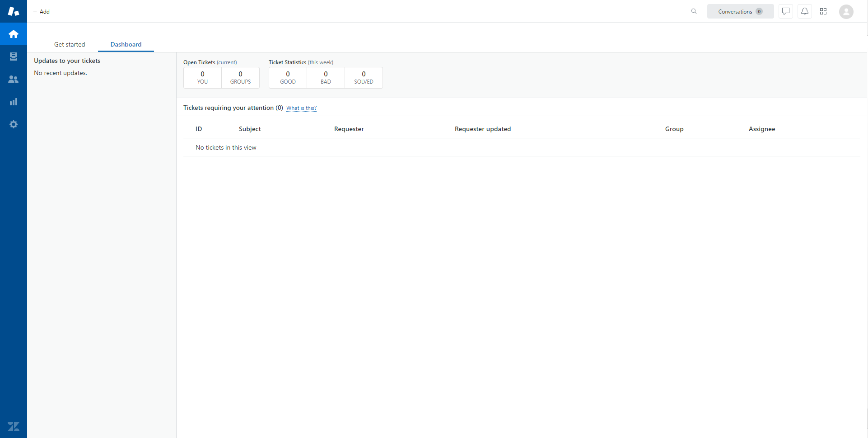
Task: Sort by Requester updated column header
Action: pyautogui.click(x=483, y=129)
